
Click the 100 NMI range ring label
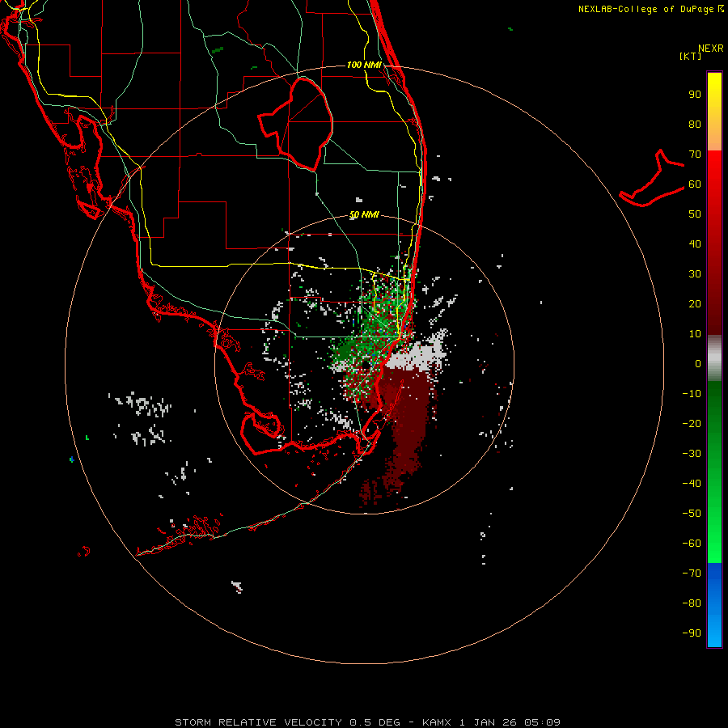click(364, 65)
